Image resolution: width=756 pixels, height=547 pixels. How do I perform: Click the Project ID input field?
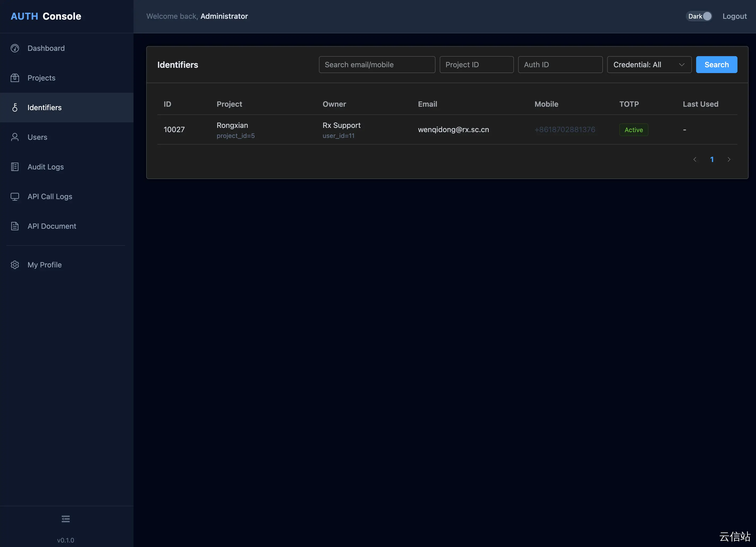click(x=476, y=65)
